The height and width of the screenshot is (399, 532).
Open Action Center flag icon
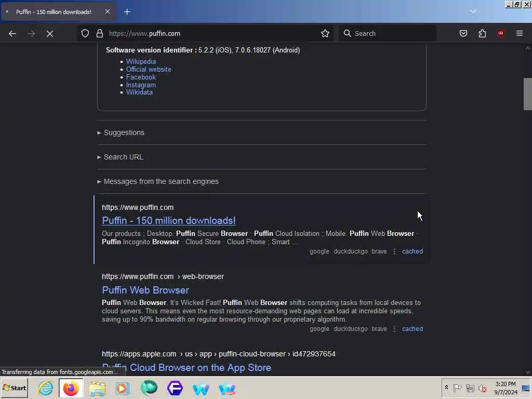[x=457, y=388]
